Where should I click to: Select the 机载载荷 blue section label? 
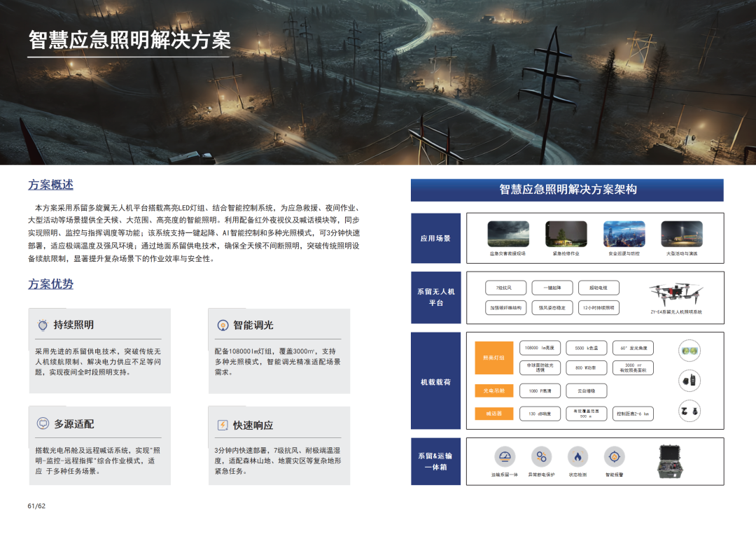pos(435,382)
